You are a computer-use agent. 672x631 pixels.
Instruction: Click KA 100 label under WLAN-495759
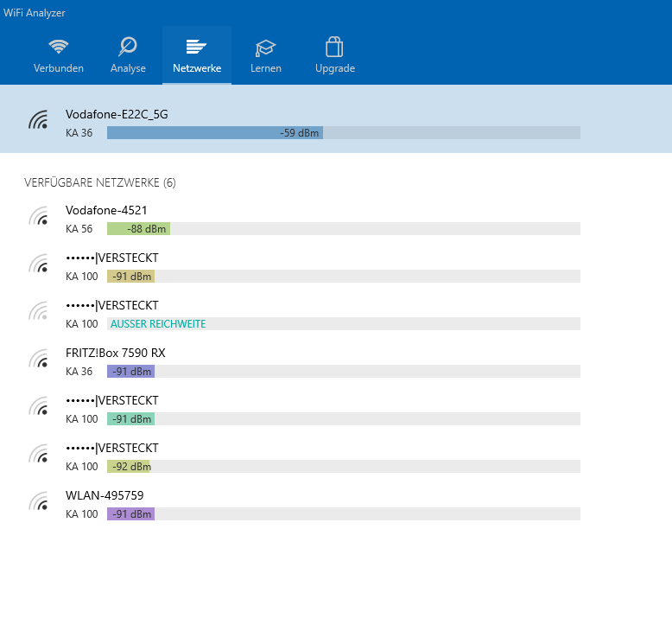[x=82, y=514]
